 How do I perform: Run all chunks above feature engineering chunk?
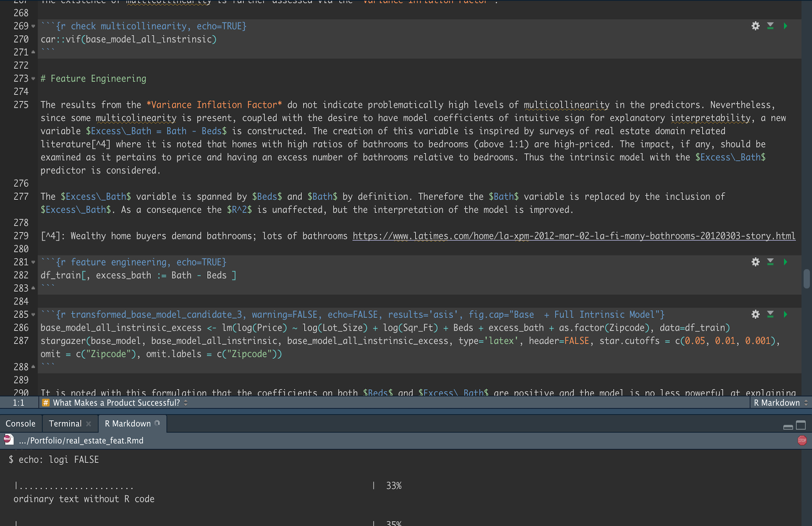point(770,262)
